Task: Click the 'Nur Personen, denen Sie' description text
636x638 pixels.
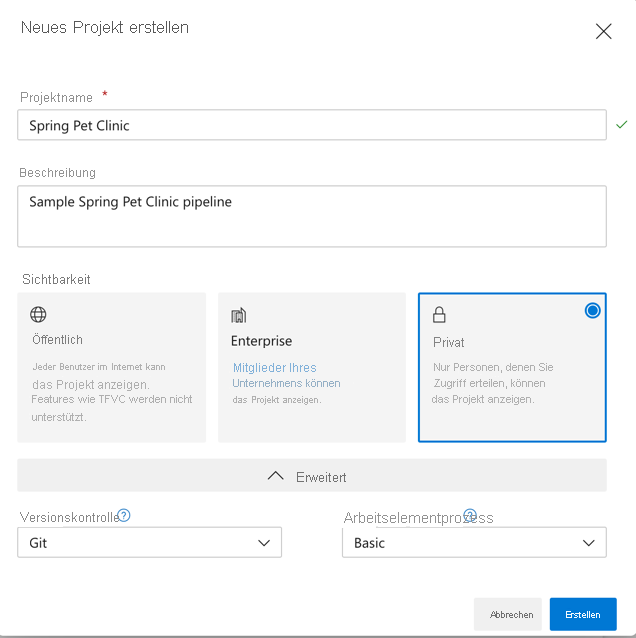Action: point(493,367)
